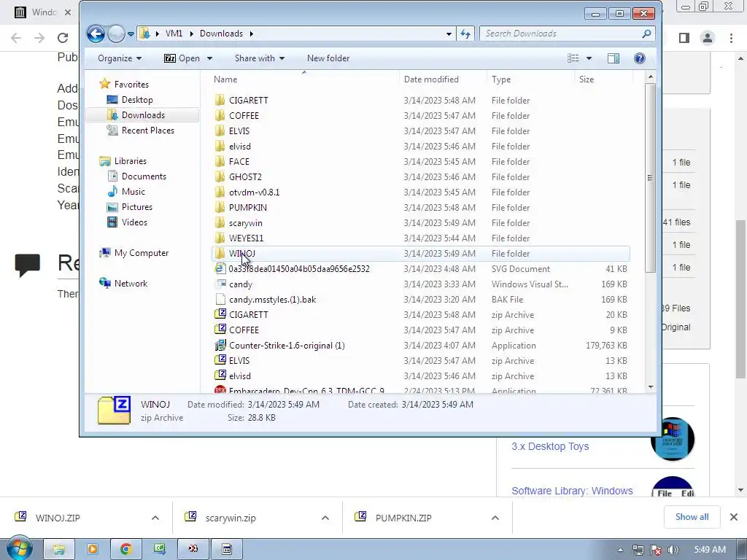This screenshot has height=560, width=747.
Task: Click Show all downloads button
Action: pyautogui.click(x=692, y=517)
